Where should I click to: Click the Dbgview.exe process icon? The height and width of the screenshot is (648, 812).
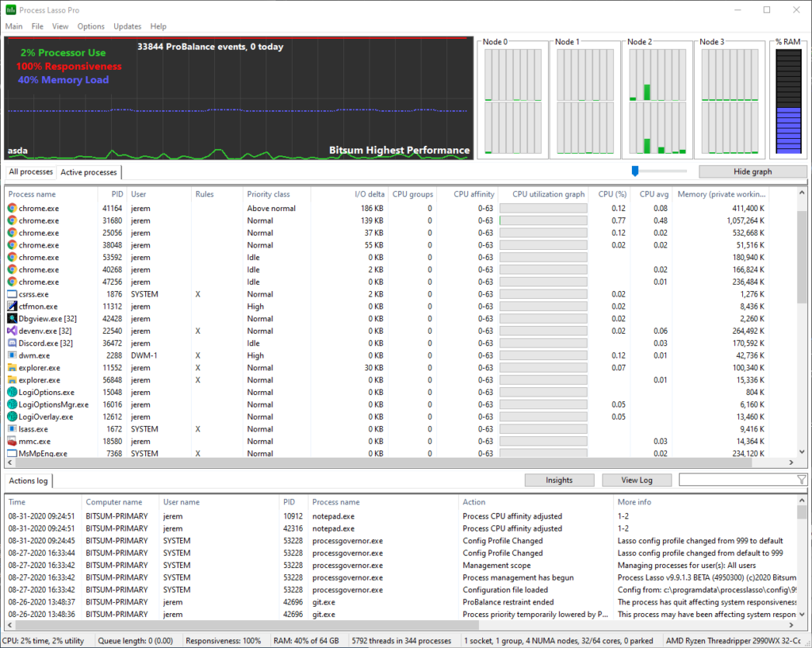coord(10,318)
